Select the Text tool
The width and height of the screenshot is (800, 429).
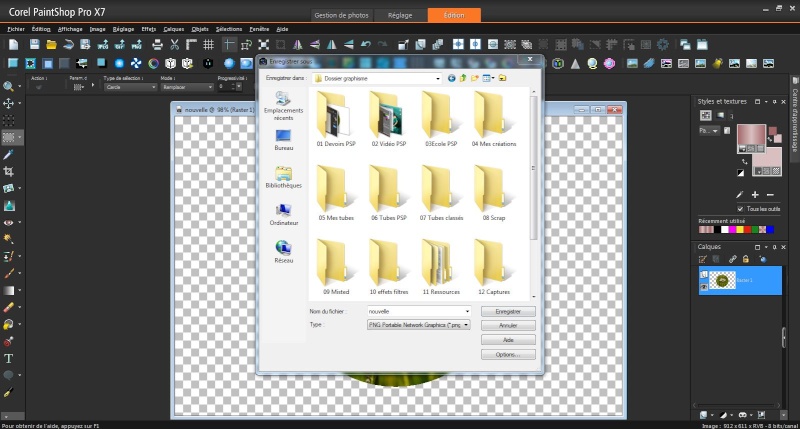point(8,359)
